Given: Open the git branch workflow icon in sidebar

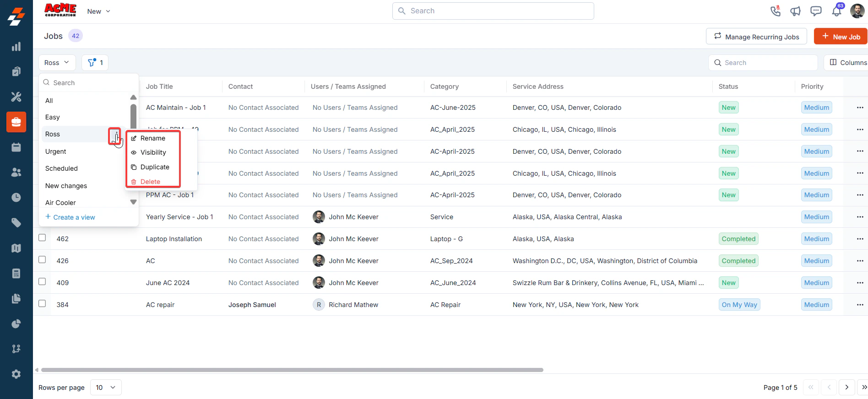Looking at the screenshot, I should coord(16,349).
